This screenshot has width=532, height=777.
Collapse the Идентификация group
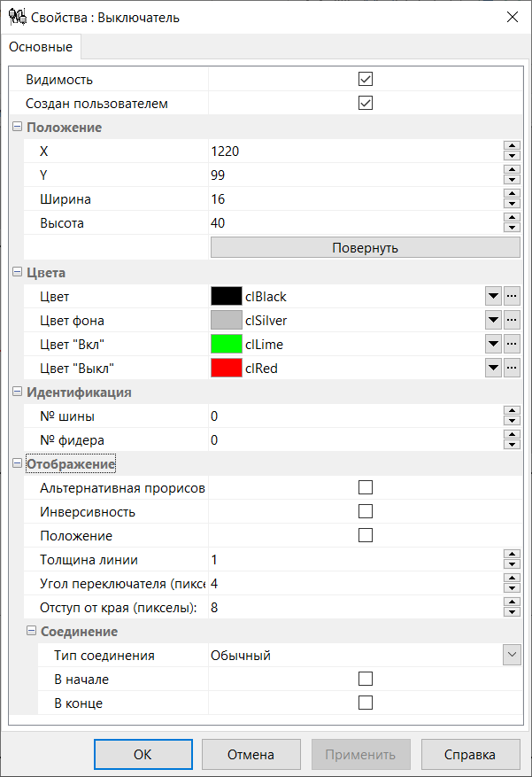18,392
